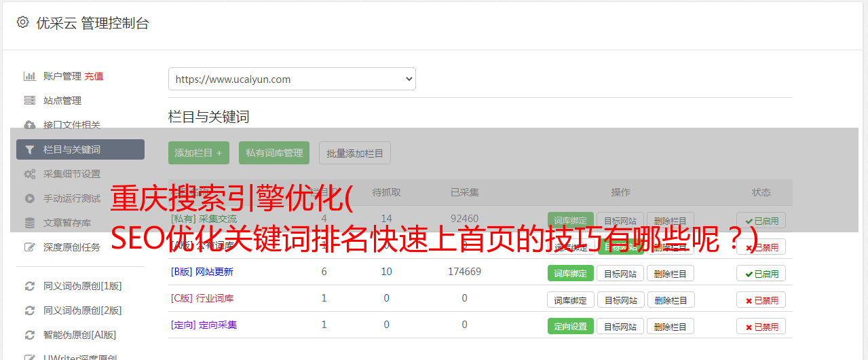The height and width of the screenshot is (360, 868).
Task: Click 删除栏目 in the 采集交流 row
Action: (x=671, y=220)
